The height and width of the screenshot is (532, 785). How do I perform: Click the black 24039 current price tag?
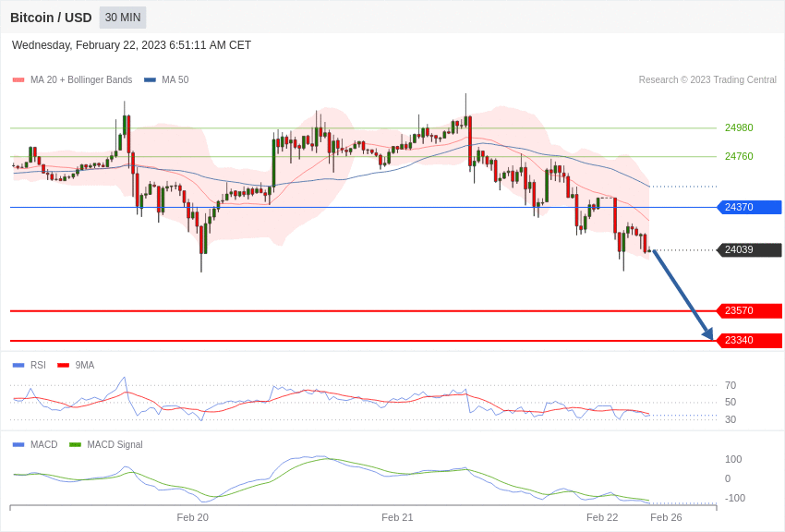tap(750, 249)
